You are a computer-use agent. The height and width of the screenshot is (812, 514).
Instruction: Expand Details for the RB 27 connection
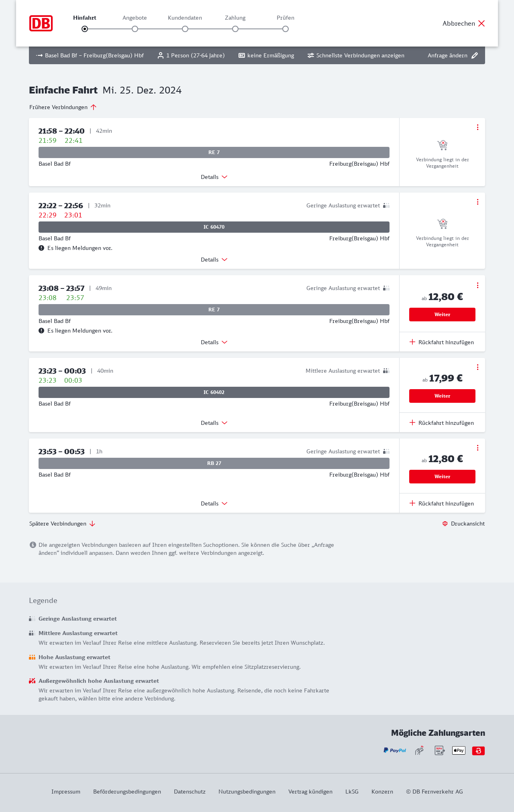[x=214, y=503]
